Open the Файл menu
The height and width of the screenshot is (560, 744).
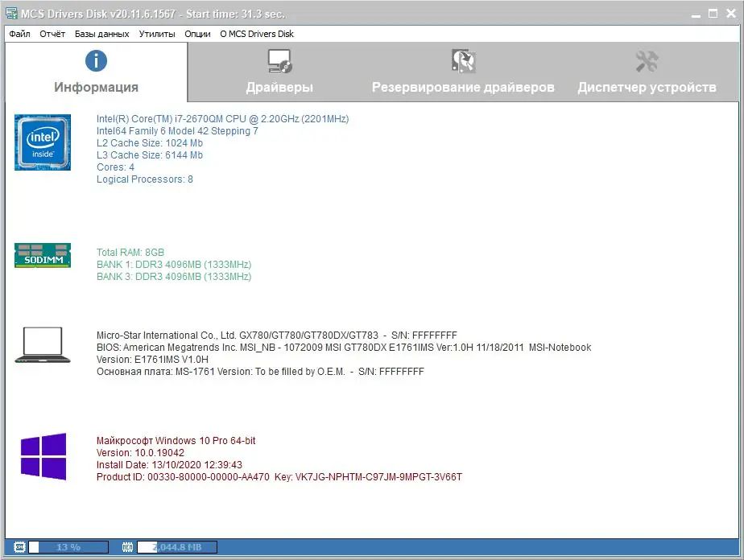(19, 34)
